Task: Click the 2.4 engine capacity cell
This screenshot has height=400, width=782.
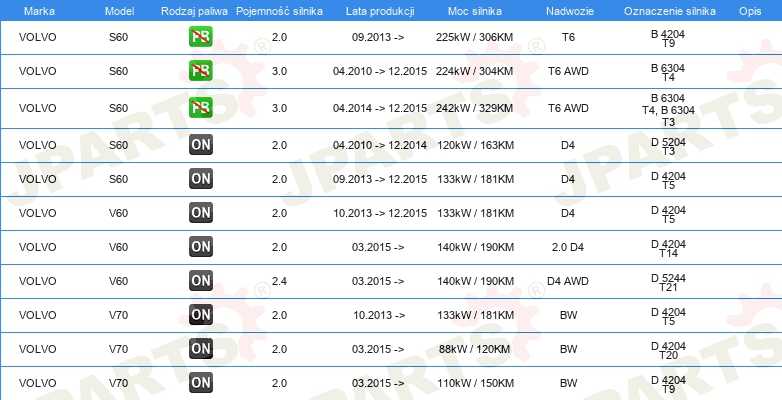Action: click(279, 281)
